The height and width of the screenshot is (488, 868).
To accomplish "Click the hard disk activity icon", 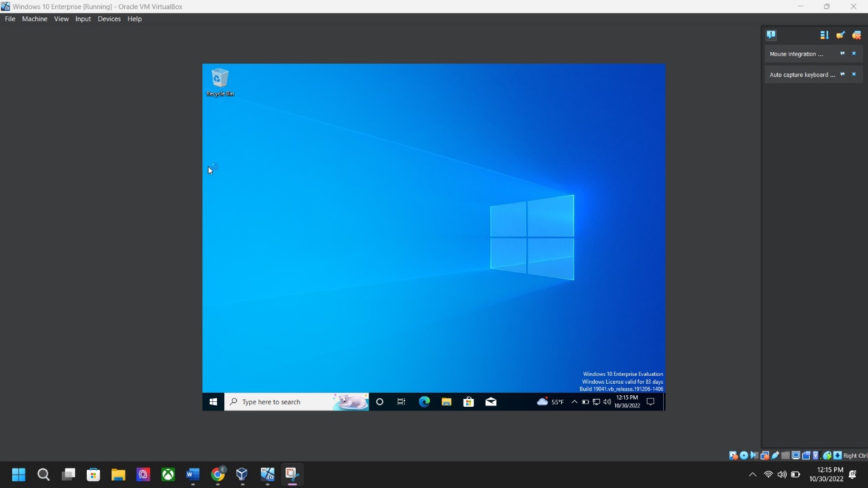I will [733, 455].
